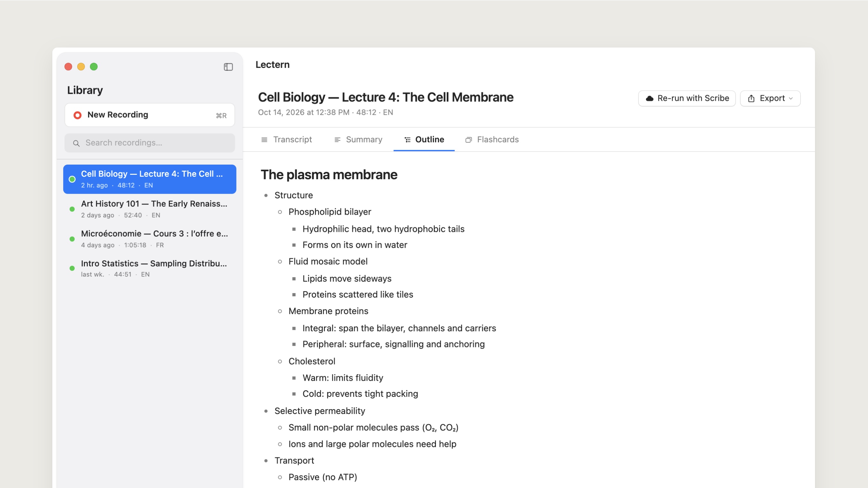The image size is (868, 488).
Task: Click the red record icon in New Recording
Action: tap(78, 115)
